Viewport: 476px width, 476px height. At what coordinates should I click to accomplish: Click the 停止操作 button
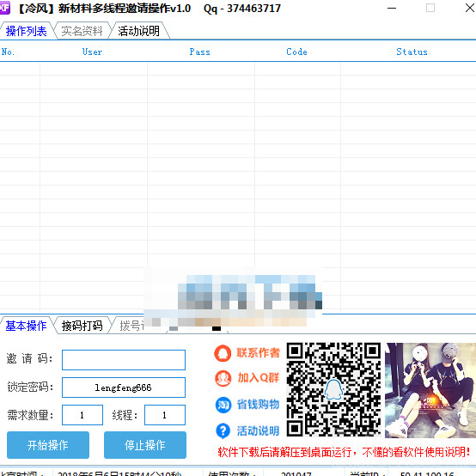click(145, 445)
